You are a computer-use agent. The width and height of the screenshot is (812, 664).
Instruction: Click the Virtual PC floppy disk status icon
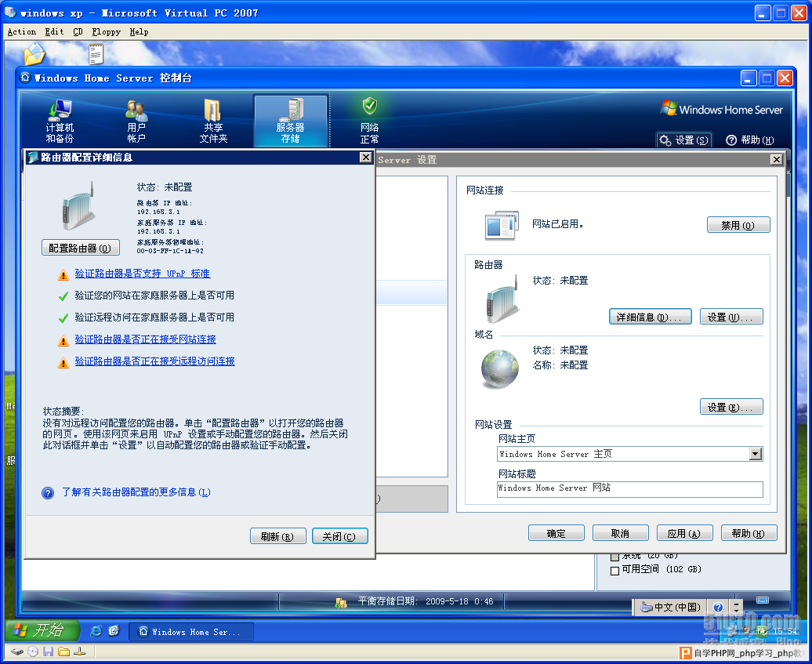coord(48,651)
